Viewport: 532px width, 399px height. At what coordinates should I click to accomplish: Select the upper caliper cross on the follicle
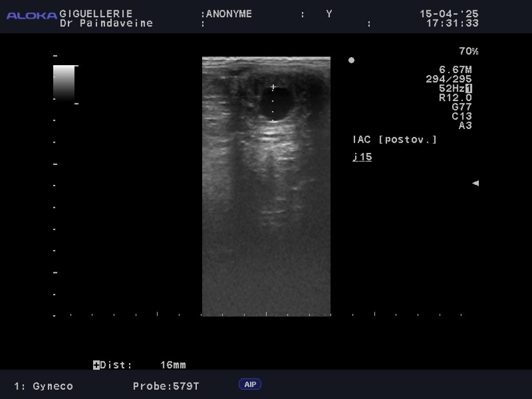(273, 87)
